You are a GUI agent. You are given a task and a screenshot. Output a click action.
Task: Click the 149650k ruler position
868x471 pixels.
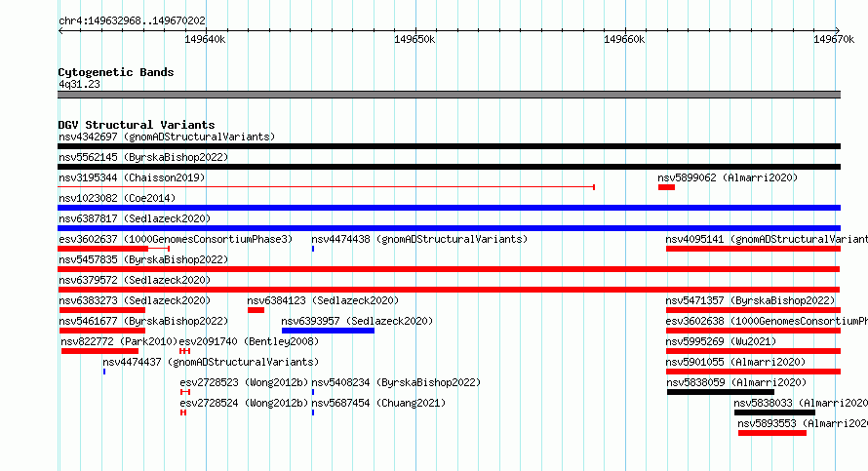click(x=414, y=39)
